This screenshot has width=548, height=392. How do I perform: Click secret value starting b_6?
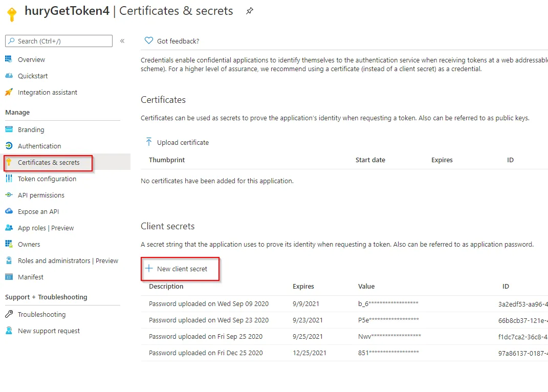388,303
